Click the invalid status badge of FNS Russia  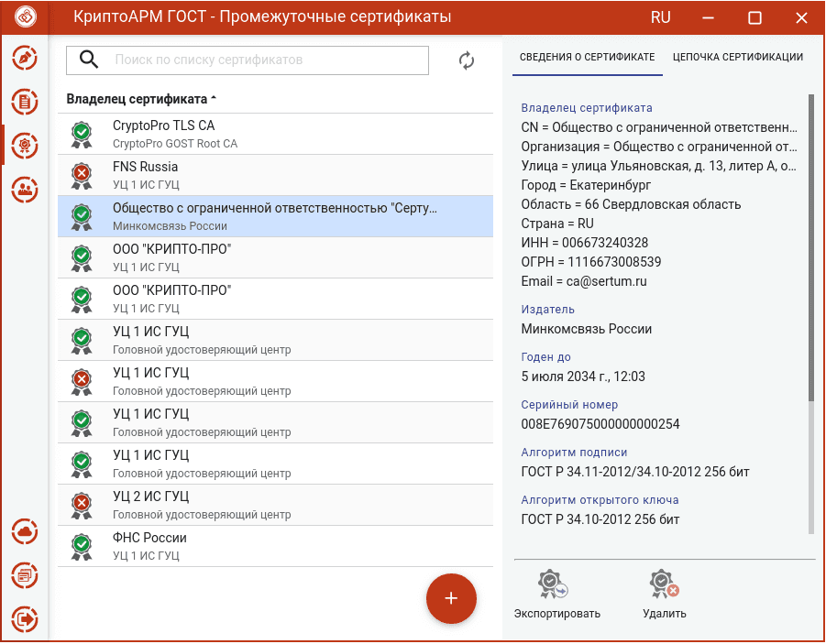82,175
